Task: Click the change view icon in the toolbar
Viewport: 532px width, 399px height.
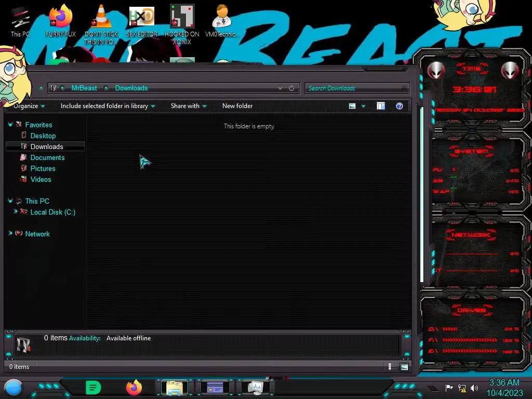Action: [352, 106]
